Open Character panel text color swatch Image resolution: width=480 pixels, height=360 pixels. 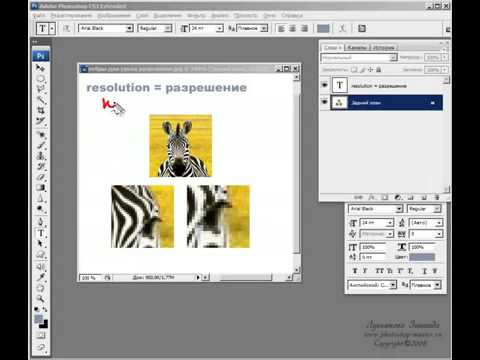click(422, 257)
